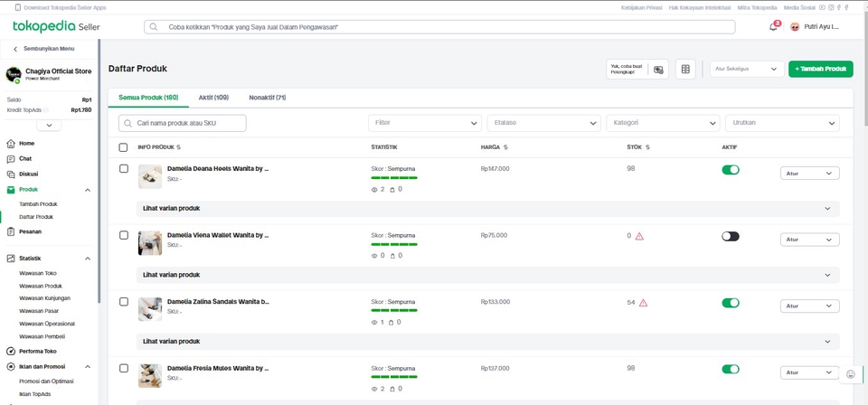Switch to Aktif (109) tab
This screenshot has height=405, width=868.
click(213, 98)
